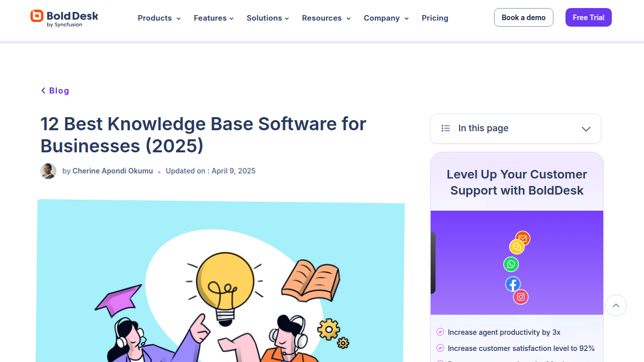This screenshot has height=362, width=644.
Task: Go back to Blog
Action: (x=55, y=90)
